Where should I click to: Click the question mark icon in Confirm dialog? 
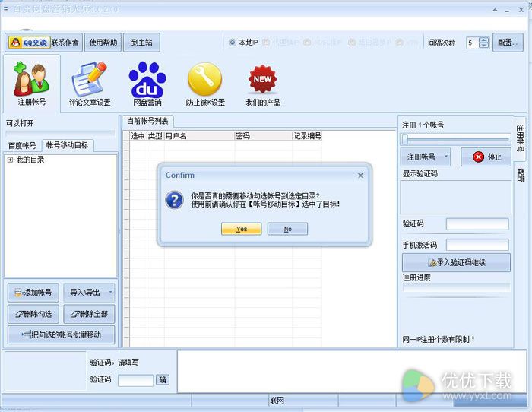pyautogui.click(x=174, y=200)
